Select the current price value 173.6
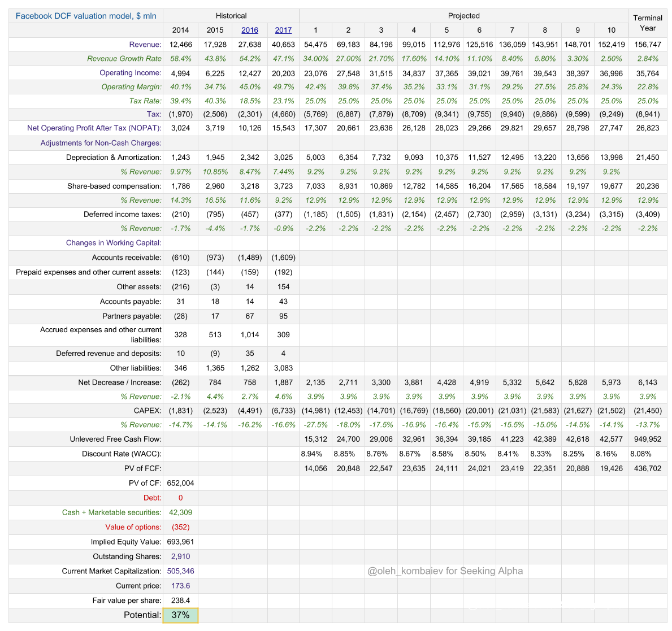This screenshot has height=631, width=672. coord(180,586)
